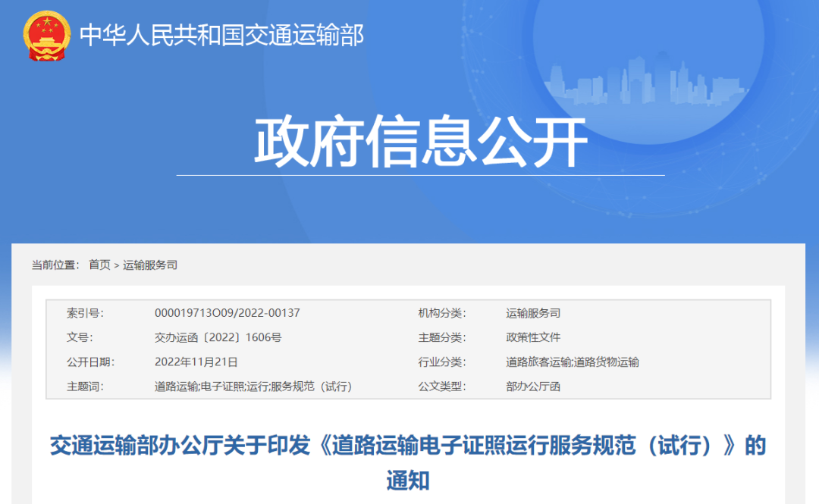Click the 行业分类 label

click(x=442, y=362)
